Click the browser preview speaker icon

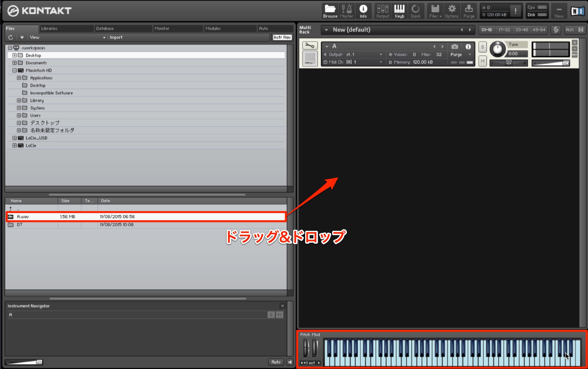pyautogui.click(x=290, y=362)
